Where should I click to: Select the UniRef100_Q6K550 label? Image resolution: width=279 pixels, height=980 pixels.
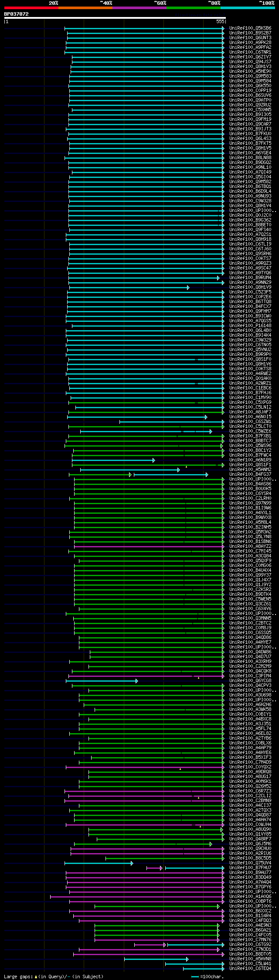point(250,86)
